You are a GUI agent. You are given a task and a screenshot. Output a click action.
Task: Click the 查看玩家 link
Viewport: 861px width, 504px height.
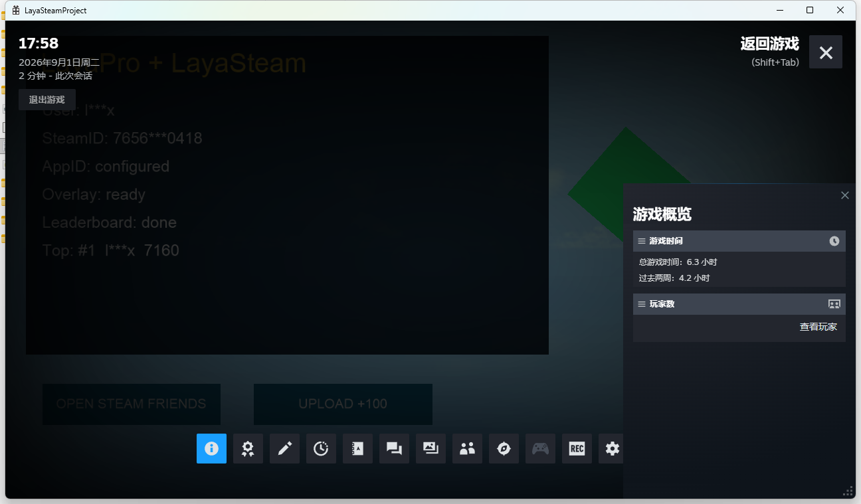[x=818, y=327]
